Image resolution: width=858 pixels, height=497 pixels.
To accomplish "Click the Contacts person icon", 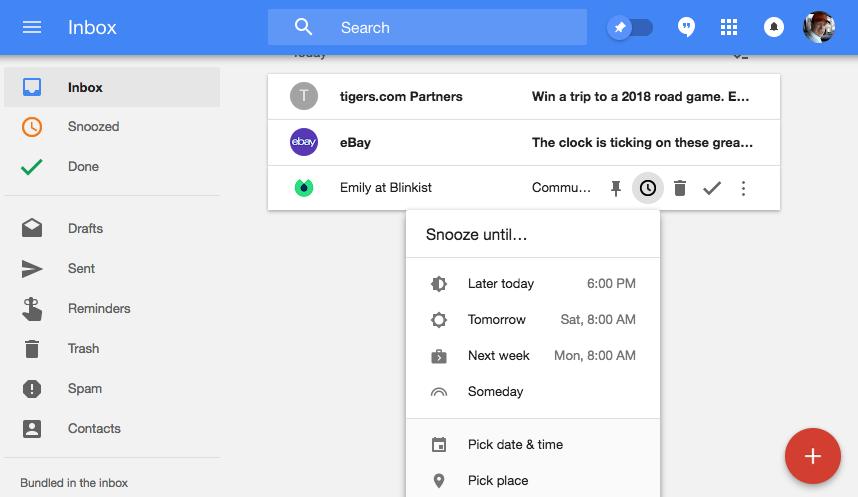I will coord(32,429).
